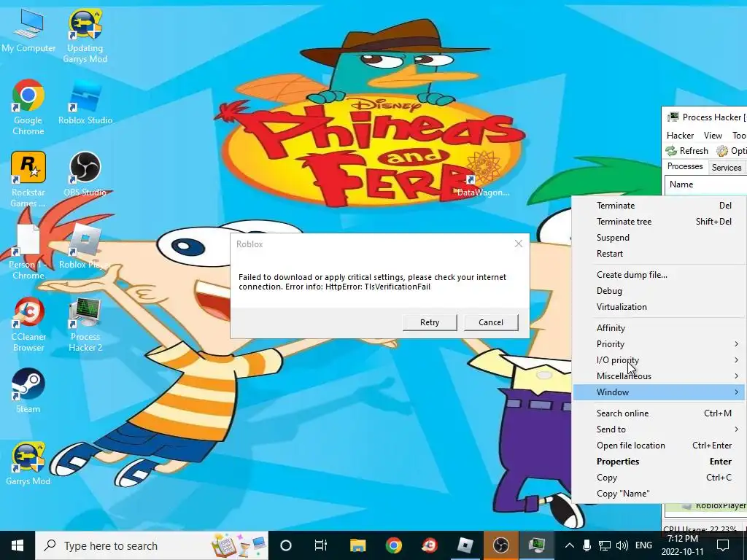
Task: Click microphone icon in system tray
Action: click(x=587, y=545)
